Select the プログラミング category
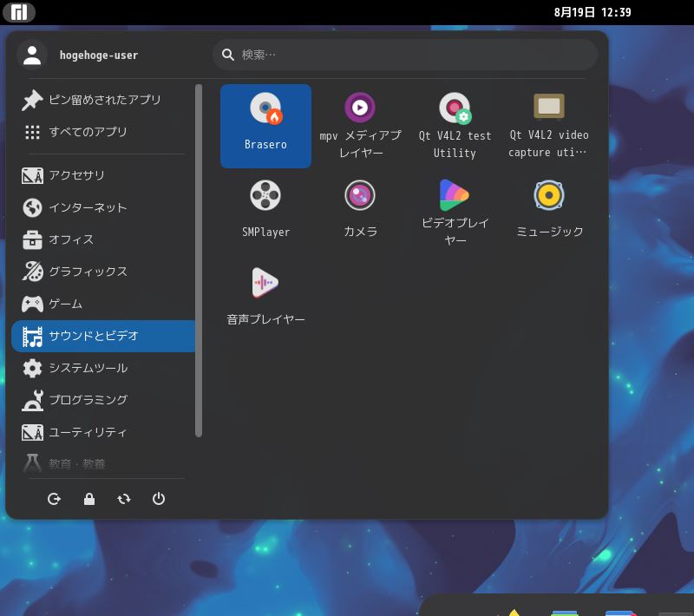Image resolution: width=694 pixels, height=616 pixels. (103, 400)
